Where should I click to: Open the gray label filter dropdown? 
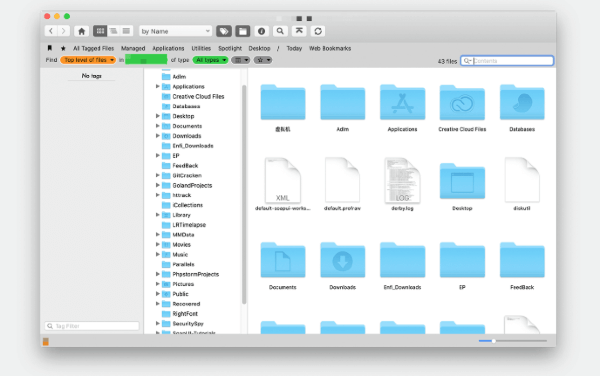coord(240,60)
